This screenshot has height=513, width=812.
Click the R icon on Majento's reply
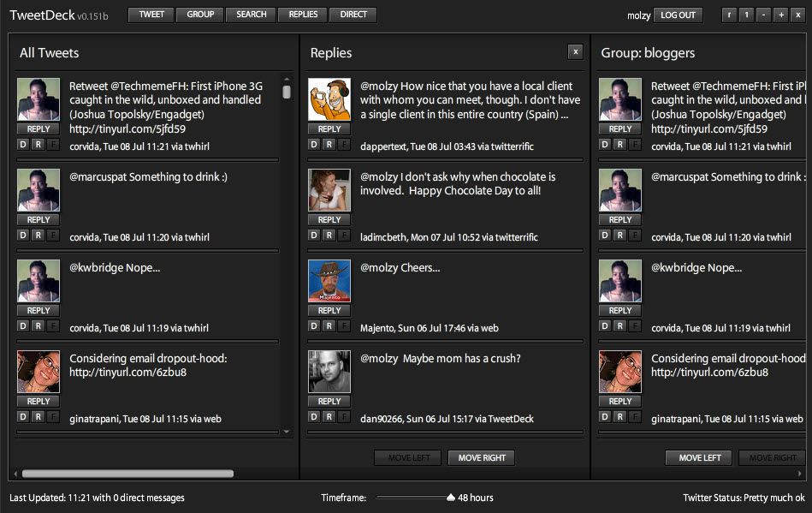329,326
